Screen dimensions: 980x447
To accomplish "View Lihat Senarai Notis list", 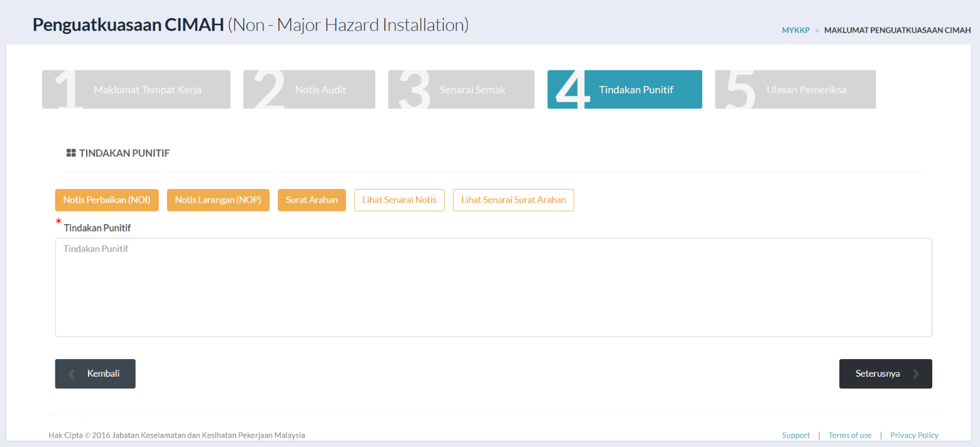I will [x=400, y=200].
